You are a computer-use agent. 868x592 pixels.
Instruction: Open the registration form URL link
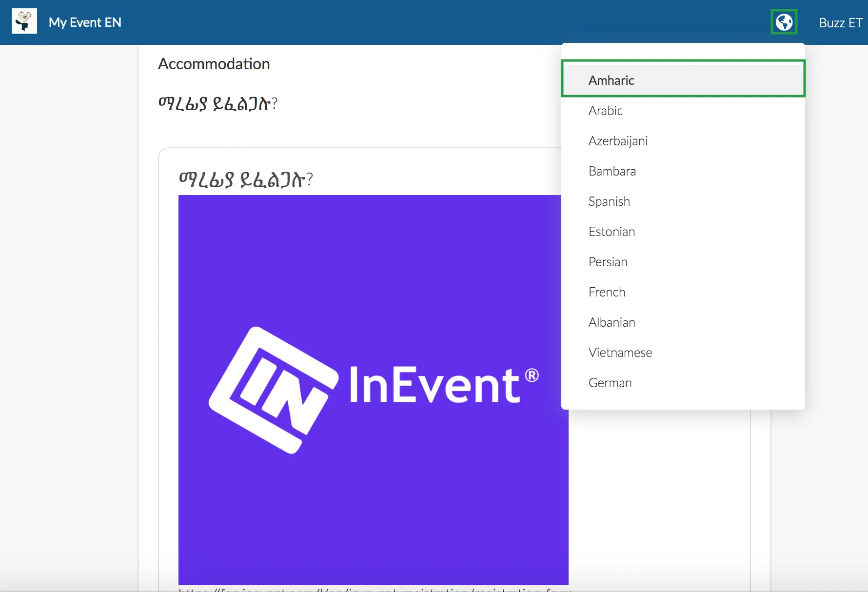tap(375, 589)
